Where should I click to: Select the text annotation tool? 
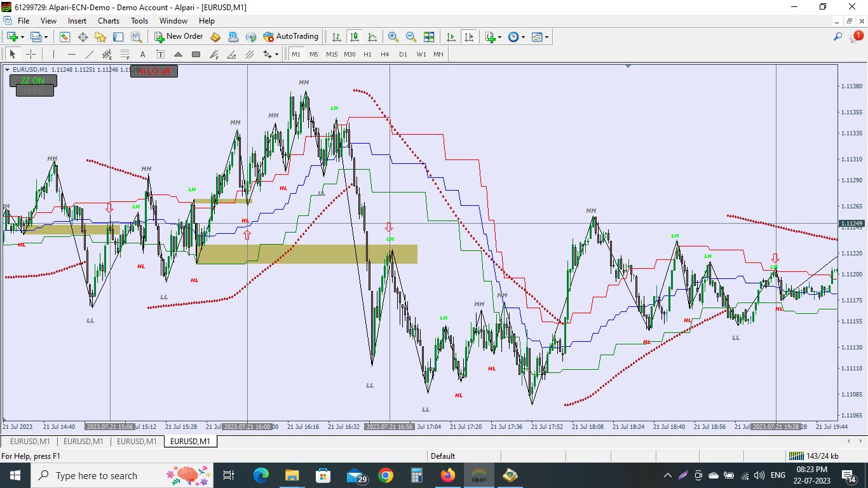[x=142, y=55]
